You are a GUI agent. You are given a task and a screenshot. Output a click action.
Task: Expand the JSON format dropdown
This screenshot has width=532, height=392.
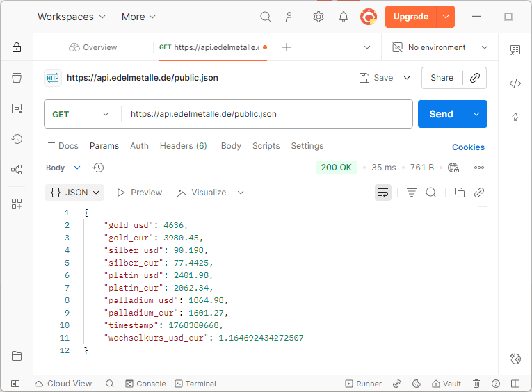click(x=74, y=193)
